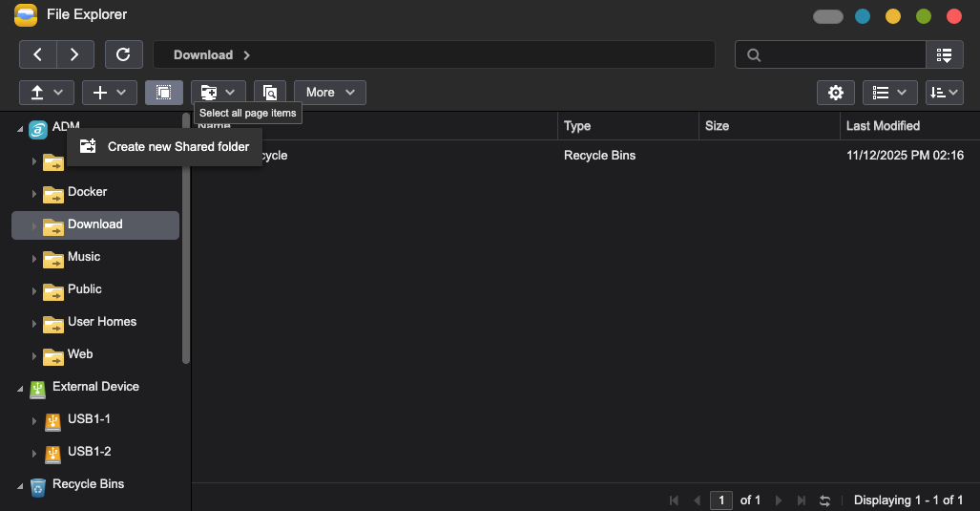
Task: Select the Web folder in tree
Action: tap(80, 354)
